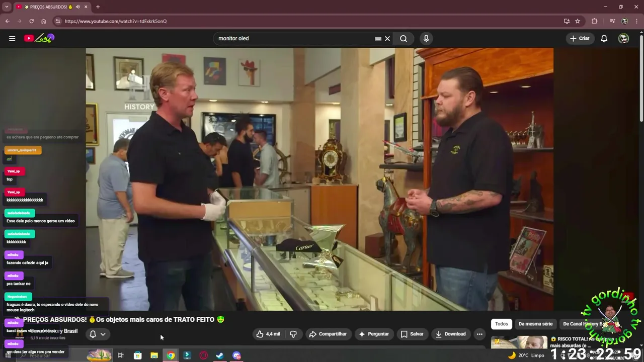Install app icon in address bar

coord(567,21)
